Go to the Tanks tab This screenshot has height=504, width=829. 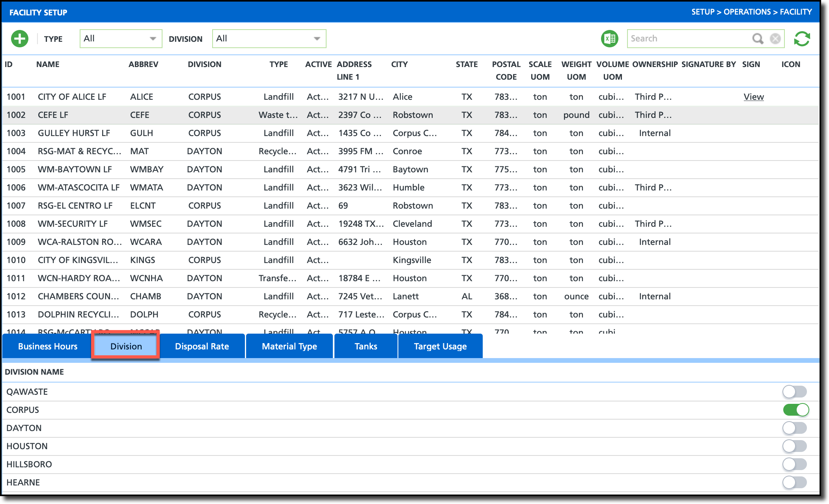[366, 346]
